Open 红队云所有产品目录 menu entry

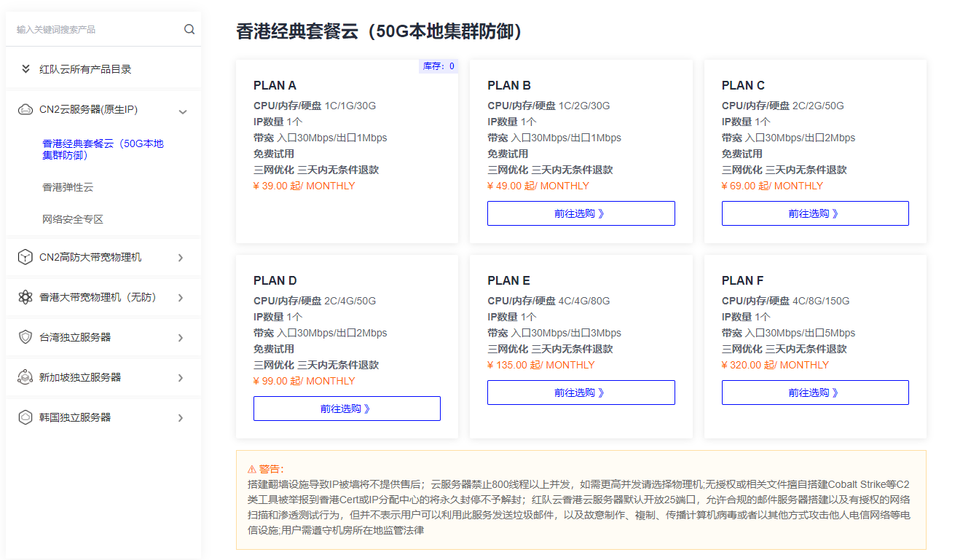pos(85,69)
